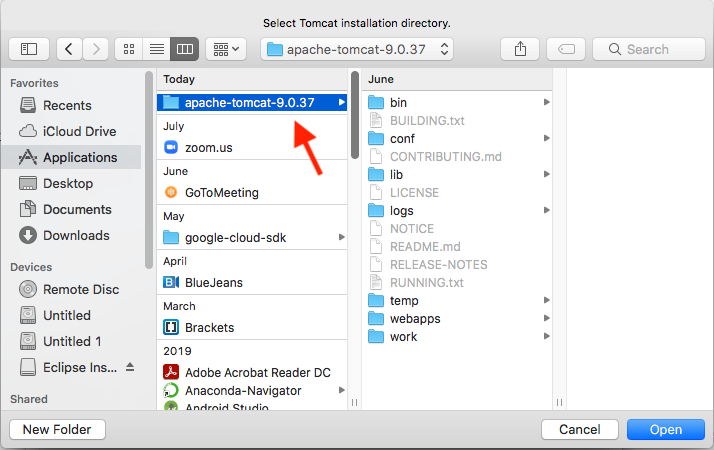The image size is (714, 450).
Task: Click the New Folder button
Action: click(57, 430)
